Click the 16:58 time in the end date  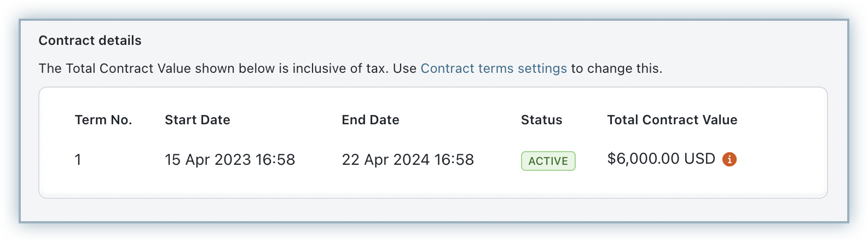point(454,160)
